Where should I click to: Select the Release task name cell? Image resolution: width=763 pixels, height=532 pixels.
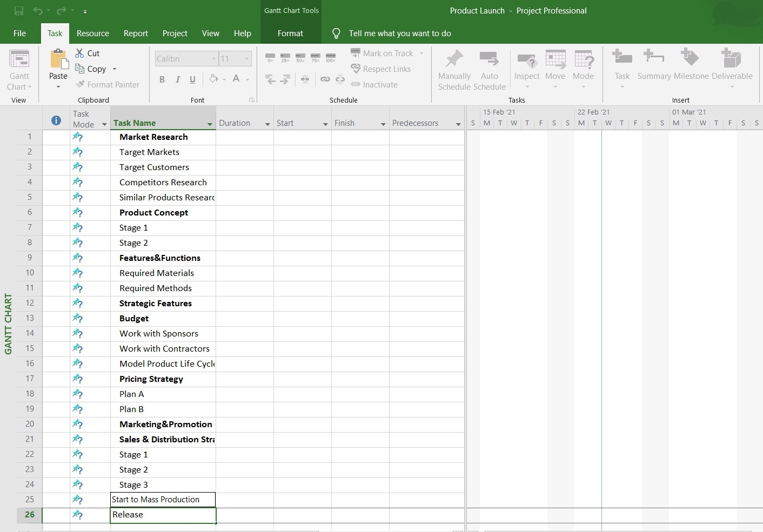162,515
